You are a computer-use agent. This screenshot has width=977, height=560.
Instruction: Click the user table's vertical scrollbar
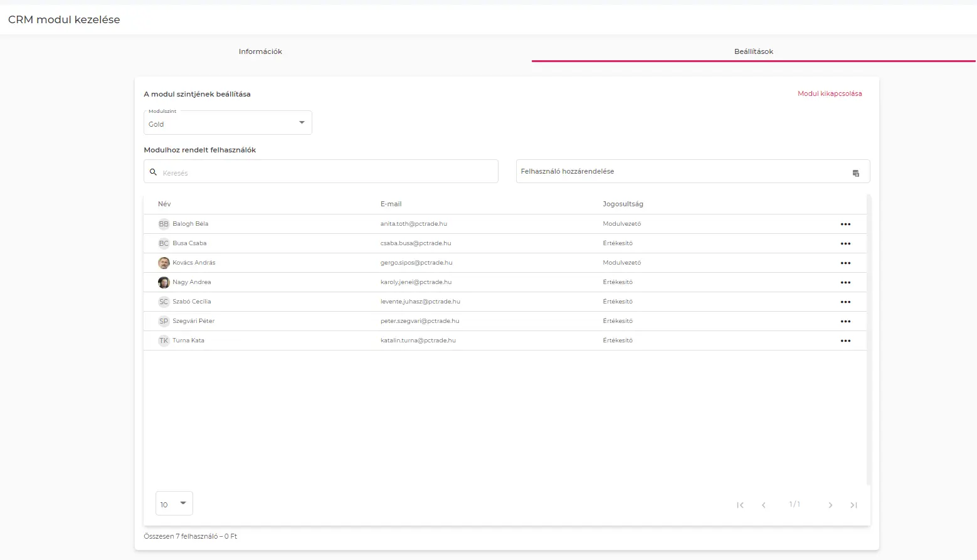(869, 339)
